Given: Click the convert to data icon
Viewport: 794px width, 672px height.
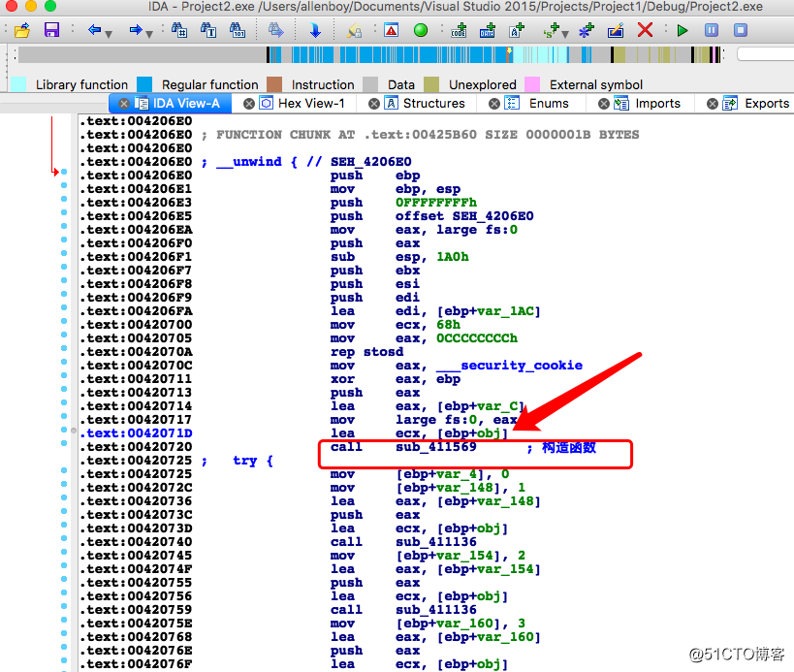Looking at the screenshot, I should coord(488,30).
